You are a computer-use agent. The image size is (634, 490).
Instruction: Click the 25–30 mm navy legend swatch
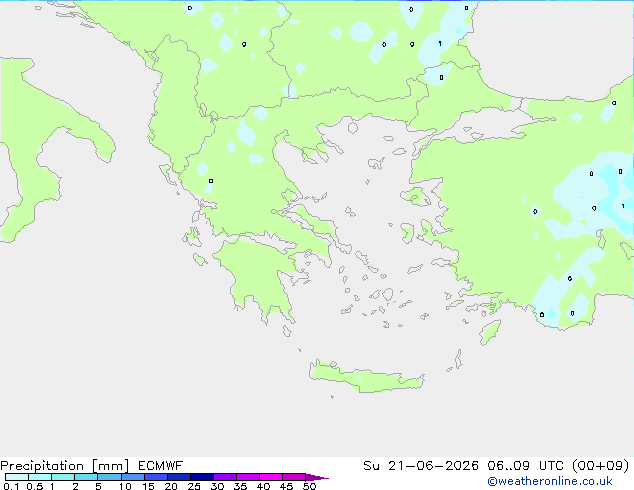[x=202, y=477]
